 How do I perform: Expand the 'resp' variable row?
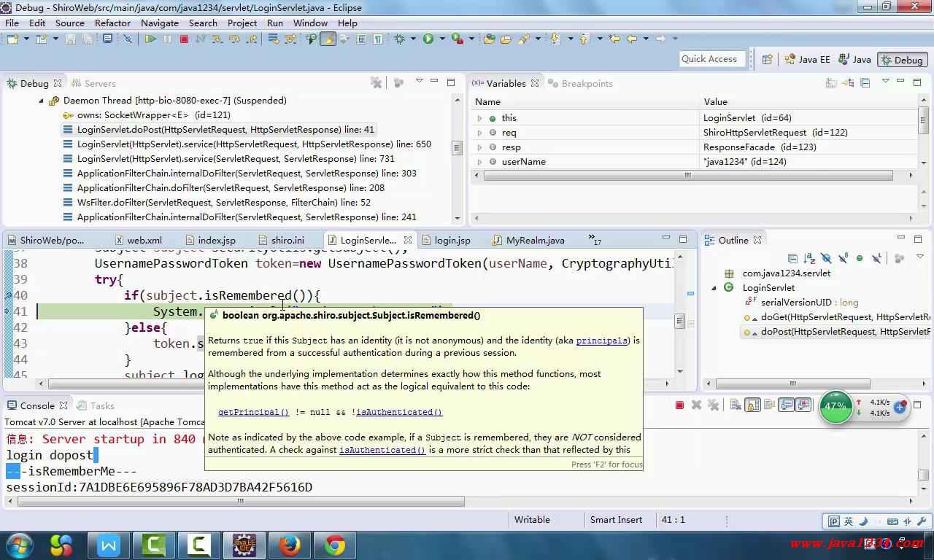[x=479, y=147]
